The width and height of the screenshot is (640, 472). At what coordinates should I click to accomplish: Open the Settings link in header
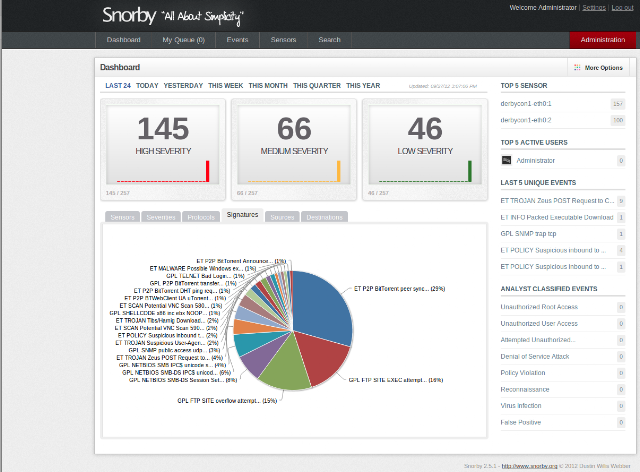[594, 7]
